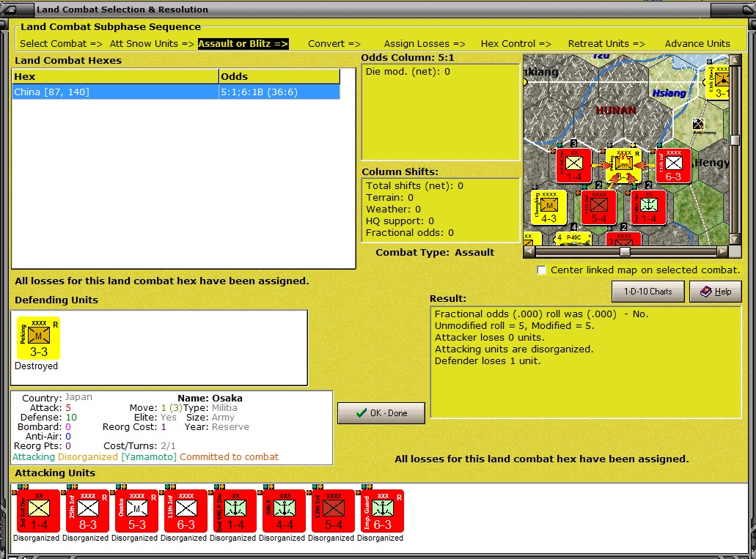Click the map scroll right arrow

[x=722, y=251]
